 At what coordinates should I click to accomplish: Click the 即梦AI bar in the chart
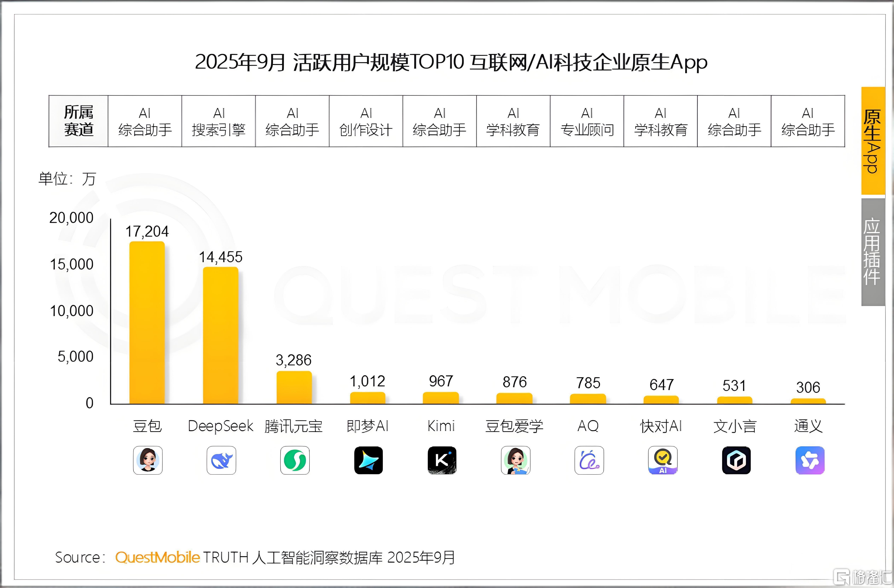[368, 398]
